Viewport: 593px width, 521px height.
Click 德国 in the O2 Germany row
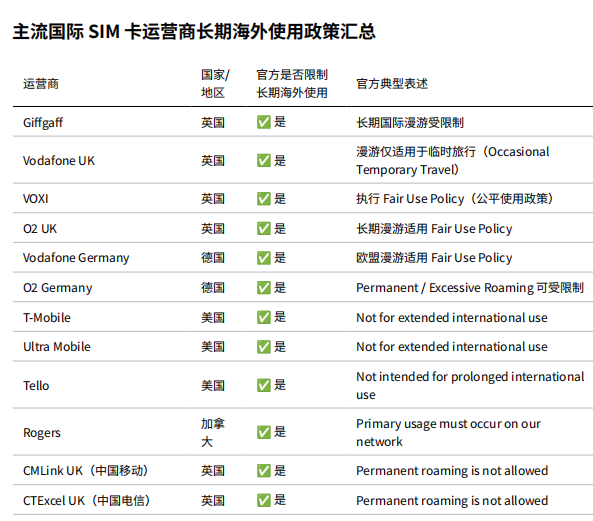coord(213,288)
